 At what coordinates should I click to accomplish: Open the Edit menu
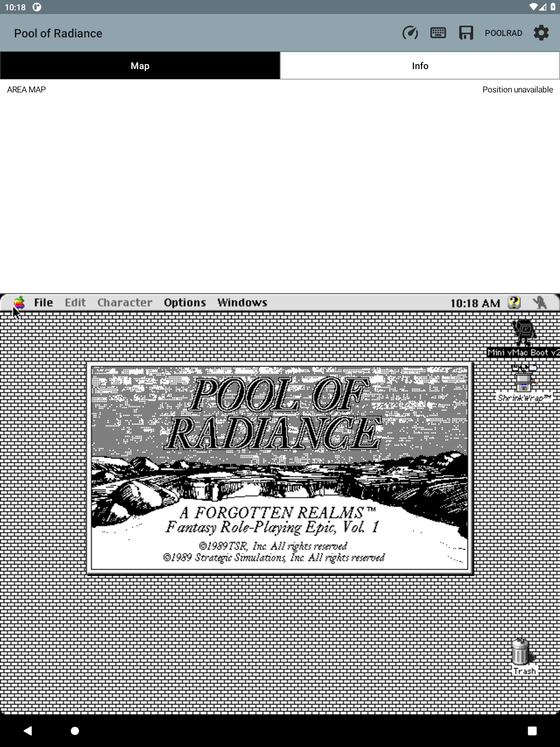coord(75,303)
